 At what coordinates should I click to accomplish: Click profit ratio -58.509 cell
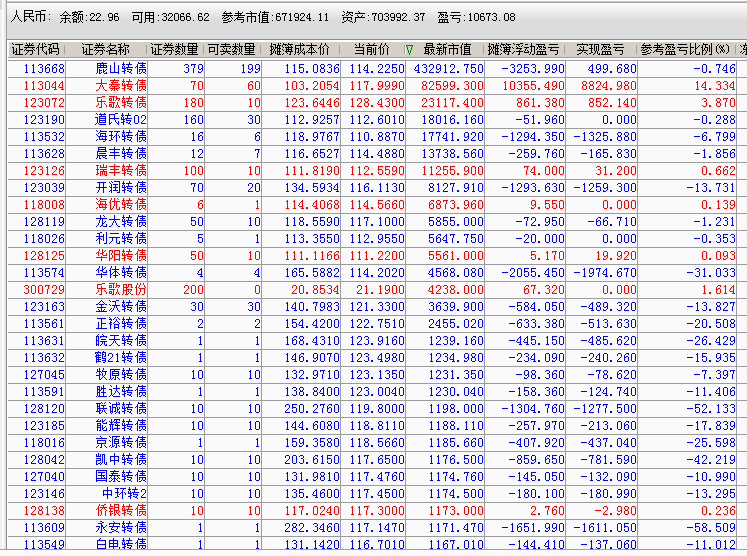[x=711, y=528]
